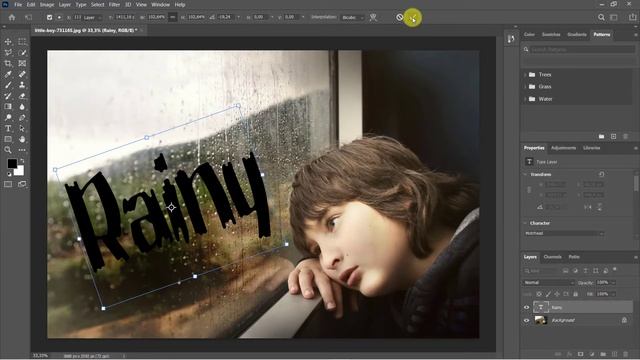Viewport: 640px width, 360px height.
Task: Expand the Grass pattern folder
Action: (x=525, y=87)
